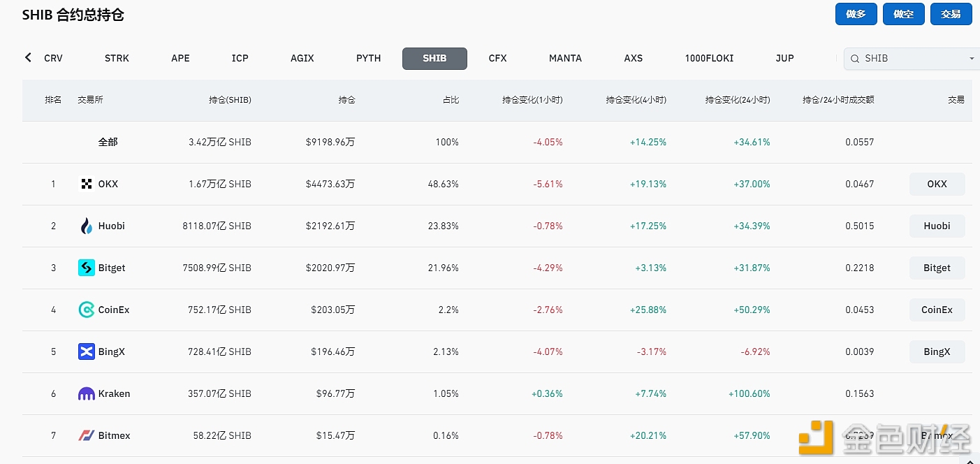Viewport: 980px width, 464px height.
Task: Switch to the 1000FLOKI tab
Action: (x=709, y=59)
